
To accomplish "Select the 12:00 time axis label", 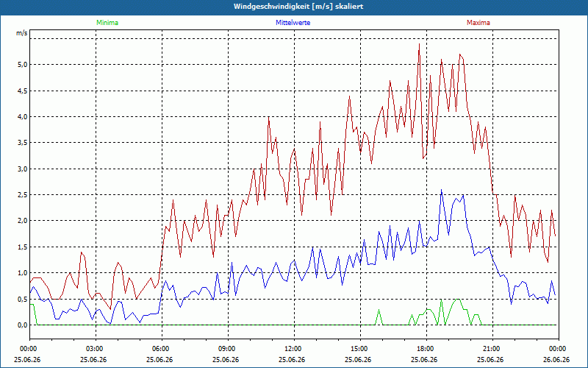I will (x=294, y=349).
